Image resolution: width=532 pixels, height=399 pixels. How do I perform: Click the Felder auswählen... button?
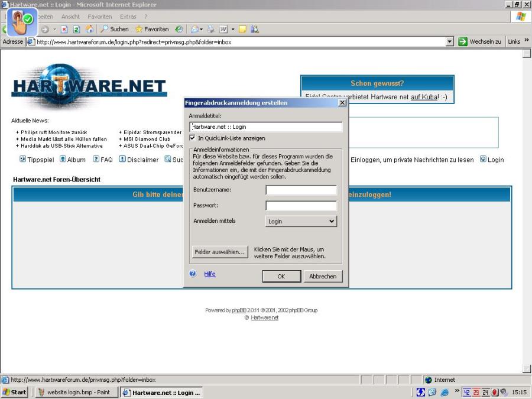219,252
